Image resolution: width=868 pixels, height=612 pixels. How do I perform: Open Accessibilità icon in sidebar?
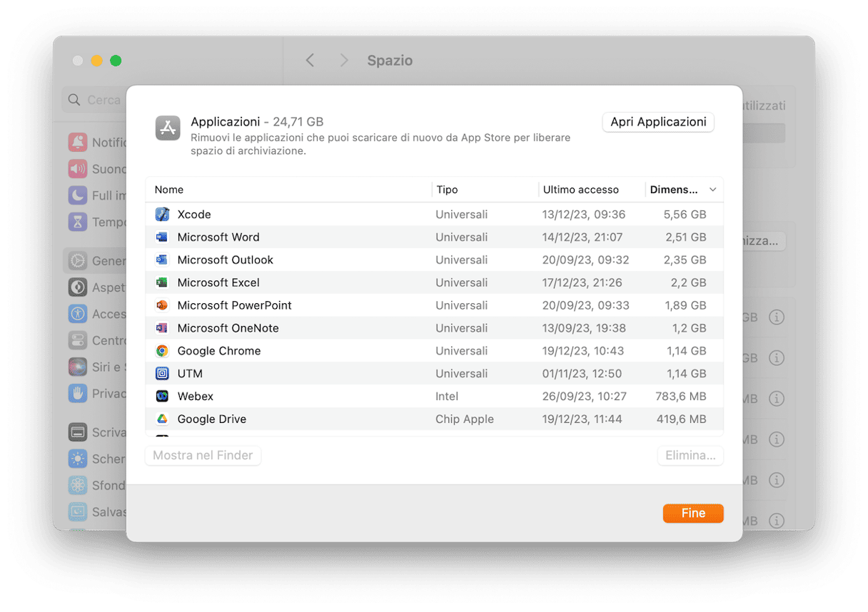click(x=78, y=314)
